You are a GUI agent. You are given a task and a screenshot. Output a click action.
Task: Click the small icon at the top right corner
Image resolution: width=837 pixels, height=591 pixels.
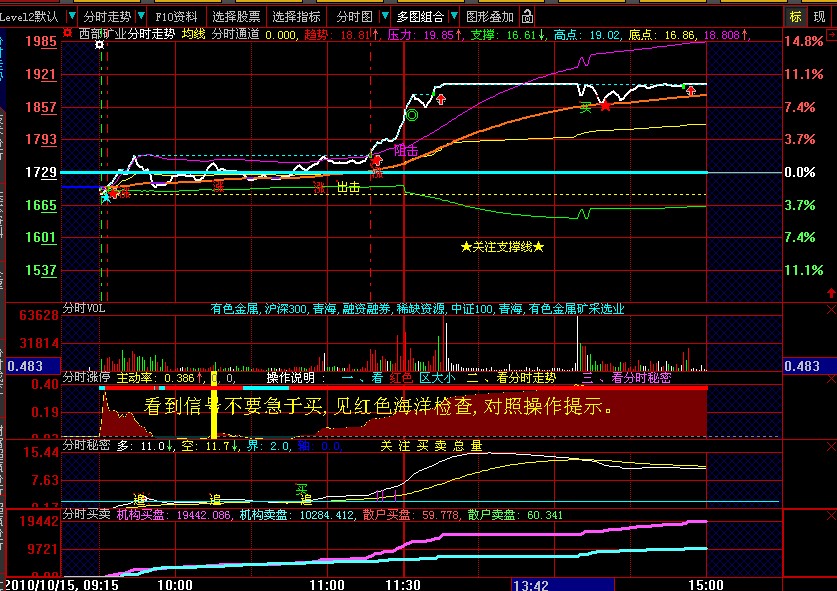click(831, 34)
